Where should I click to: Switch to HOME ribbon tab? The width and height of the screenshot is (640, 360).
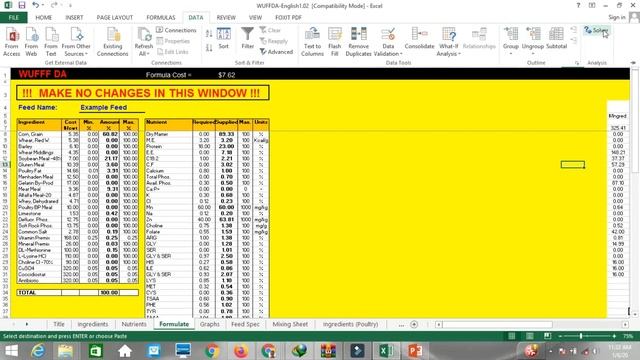[44, 18]
